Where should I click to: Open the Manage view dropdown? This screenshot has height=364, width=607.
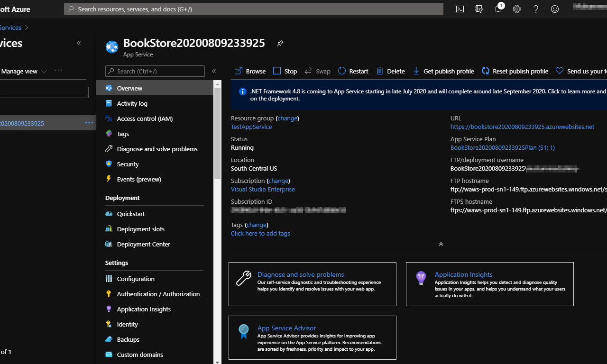tap(24, 71)
